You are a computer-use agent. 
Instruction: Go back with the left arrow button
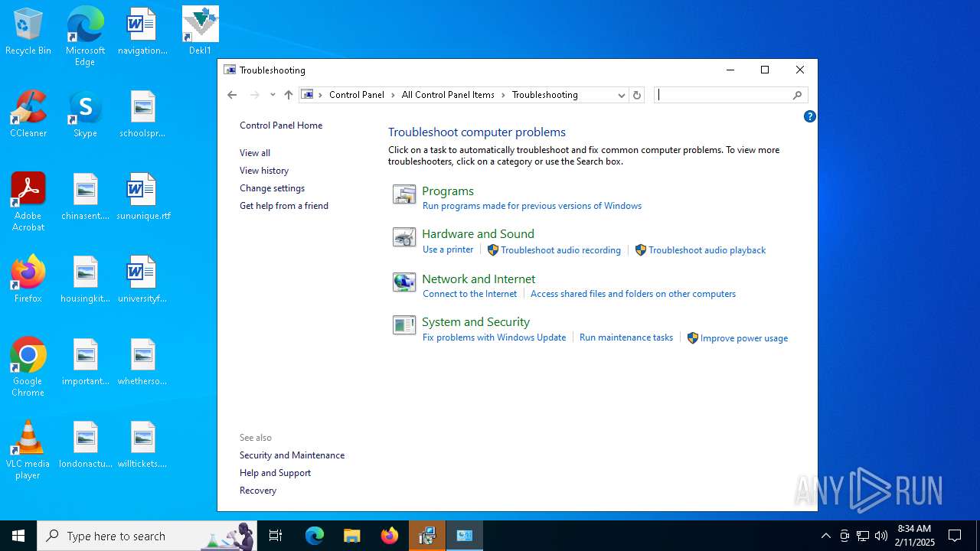coord(232,95)
